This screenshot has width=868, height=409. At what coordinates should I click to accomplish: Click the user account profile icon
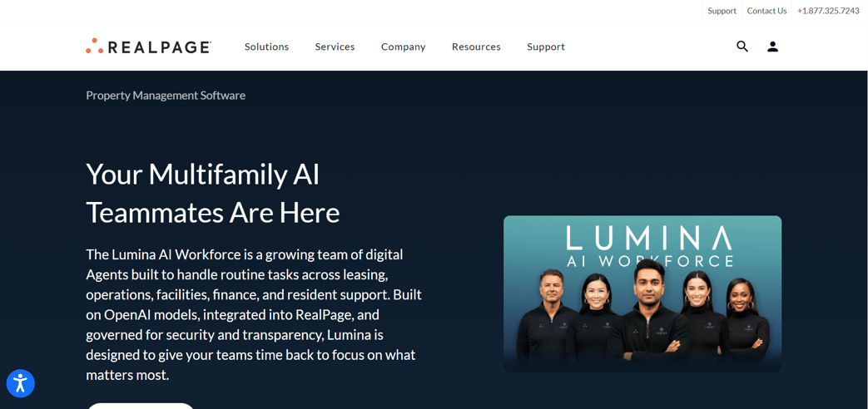point(772,47)
